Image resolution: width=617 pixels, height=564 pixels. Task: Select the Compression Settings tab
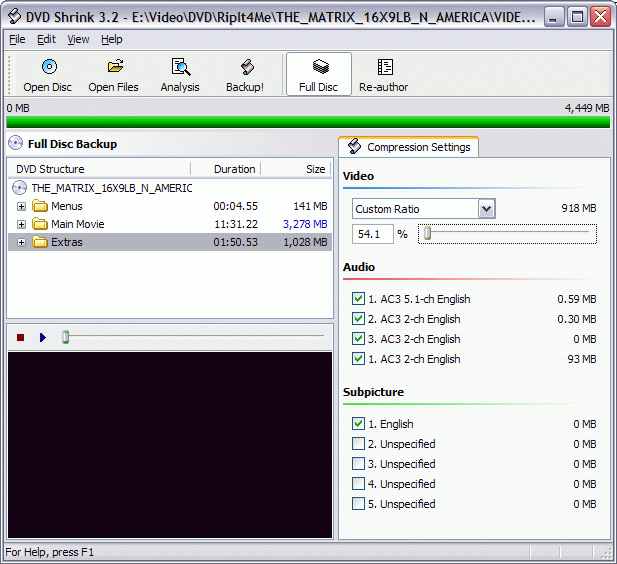tap(409, 147)
